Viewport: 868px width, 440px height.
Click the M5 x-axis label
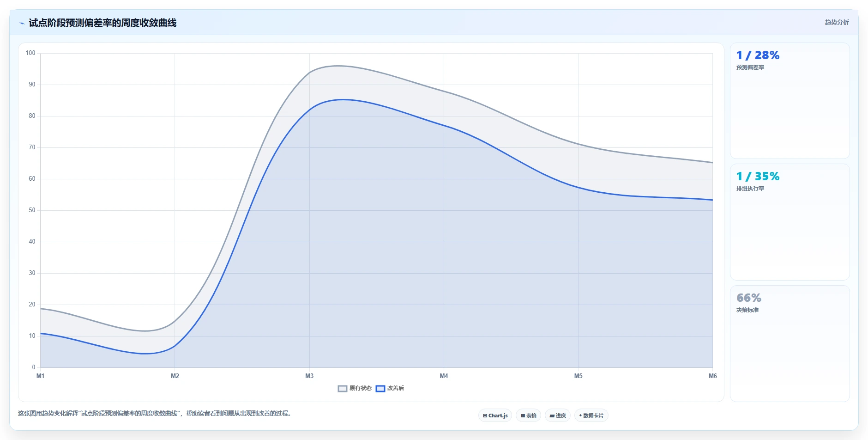pyautogui.click(x=578, y=376)
